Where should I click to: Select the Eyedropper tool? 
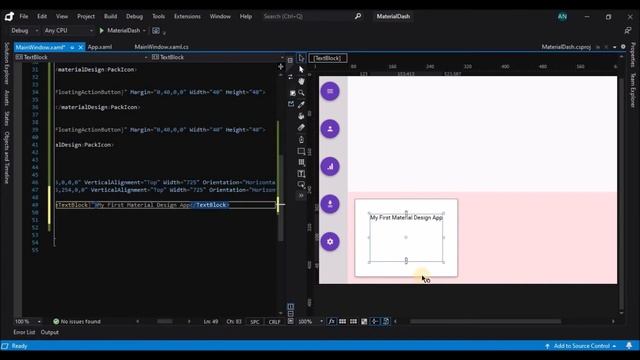[x=301, y=104]
